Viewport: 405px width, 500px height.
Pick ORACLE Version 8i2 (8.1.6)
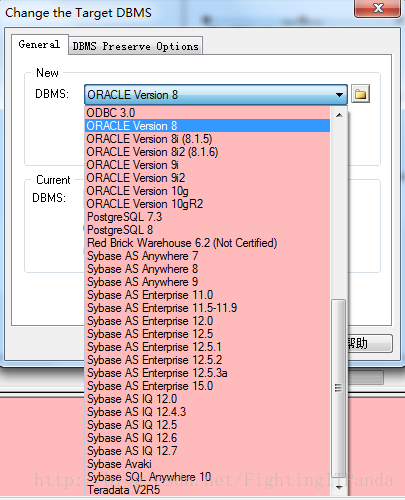click(207, 152)
